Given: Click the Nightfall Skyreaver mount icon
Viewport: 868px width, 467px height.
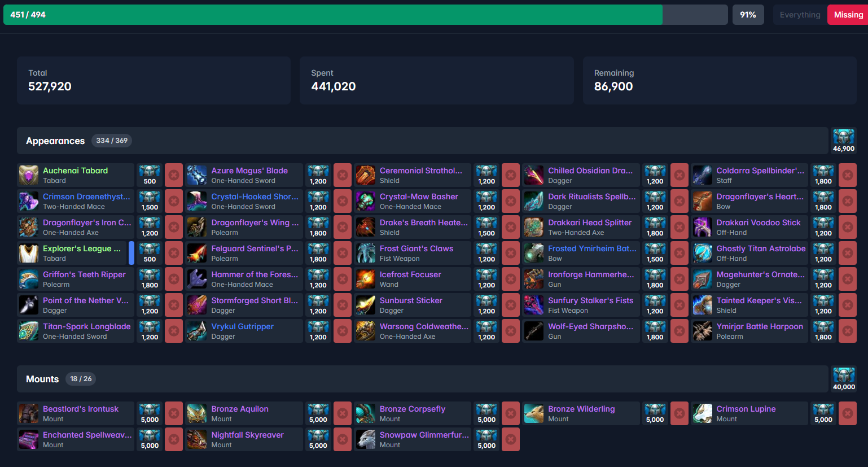Looking at the screenshot, I should (x=197, y=439).
